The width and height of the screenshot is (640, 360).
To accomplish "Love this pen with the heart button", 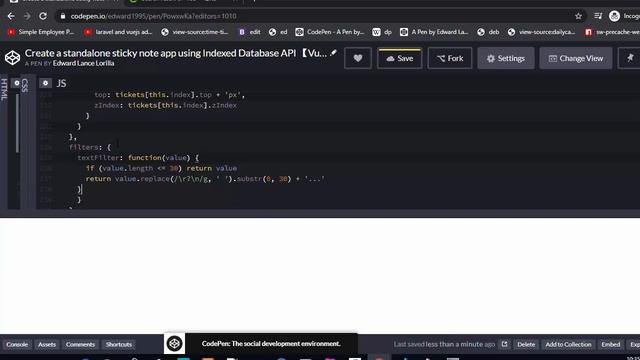I will (358, 58).
